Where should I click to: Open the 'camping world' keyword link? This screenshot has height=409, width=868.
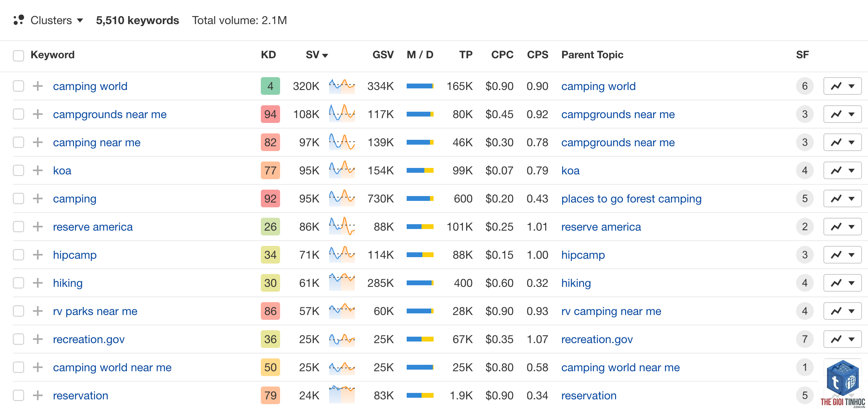pyautogui.click(x=90, y=86)
